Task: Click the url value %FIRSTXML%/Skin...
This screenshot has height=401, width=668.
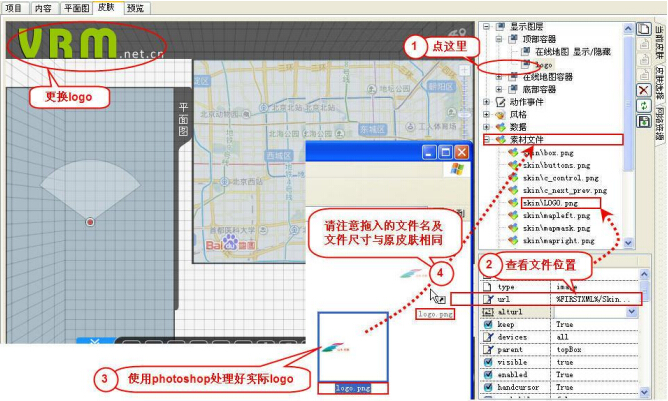Action: coord(593,299)
